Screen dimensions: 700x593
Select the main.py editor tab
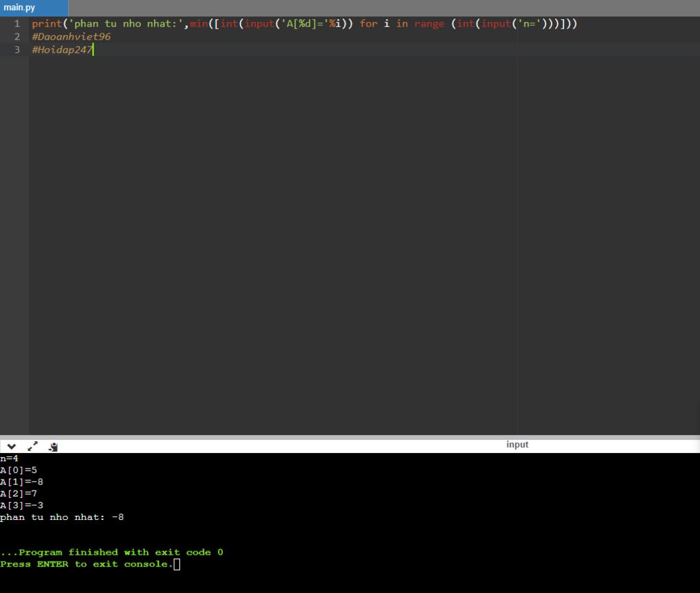coord(34,8)
